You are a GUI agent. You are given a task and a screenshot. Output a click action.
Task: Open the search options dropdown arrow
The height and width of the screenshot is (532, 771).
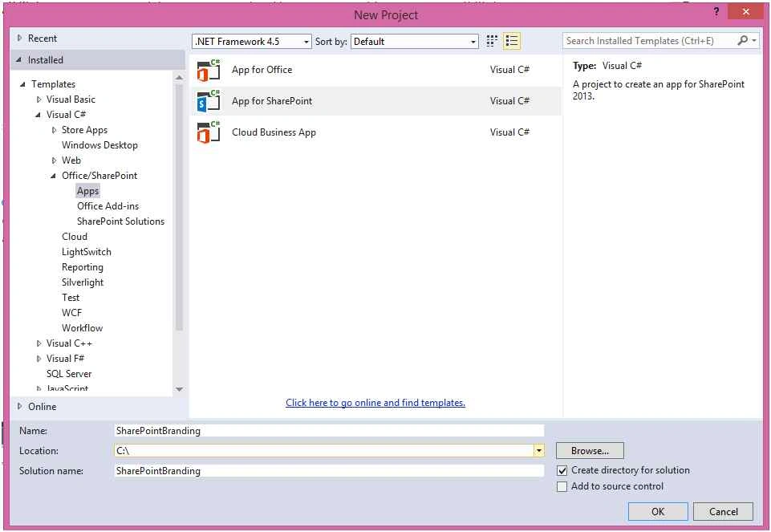point(754,41)
